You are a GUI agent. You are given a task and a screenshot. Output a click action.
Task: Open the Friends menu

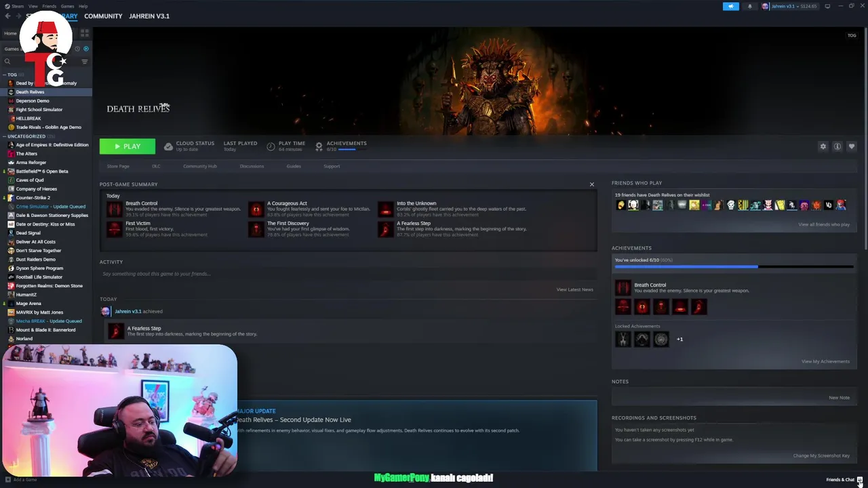pos(50,6)
